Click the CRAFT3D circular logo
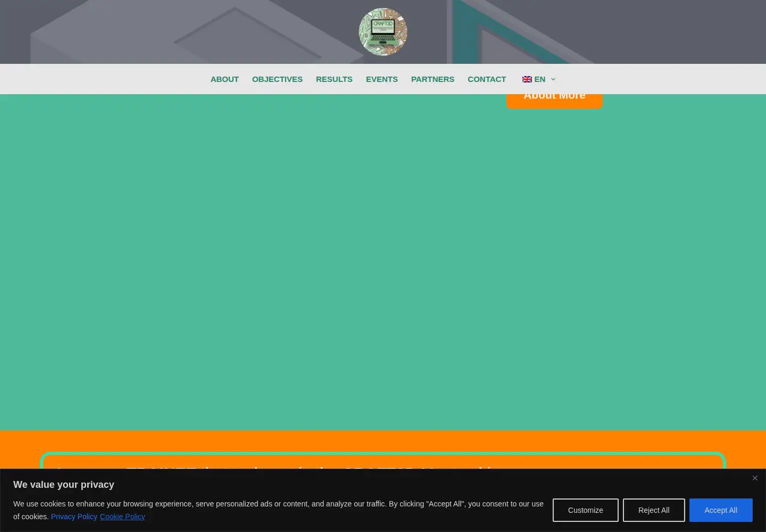The width and height of the screenshot is (766, 532). pyautogui.click(x=383, y=32)
